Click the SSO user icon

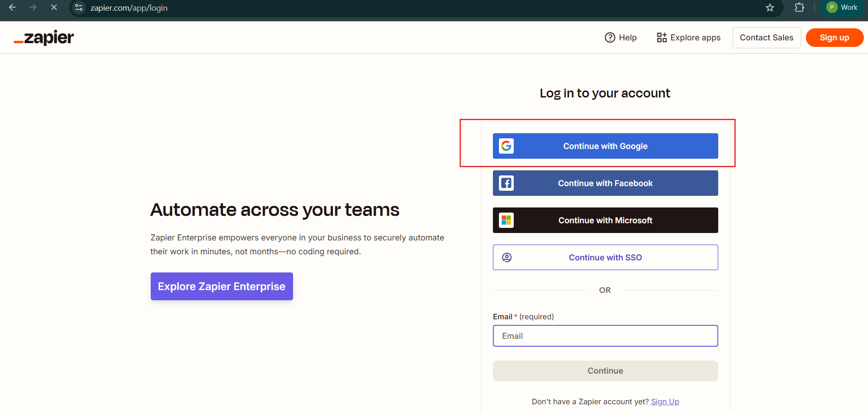click(x=507, y=257)
